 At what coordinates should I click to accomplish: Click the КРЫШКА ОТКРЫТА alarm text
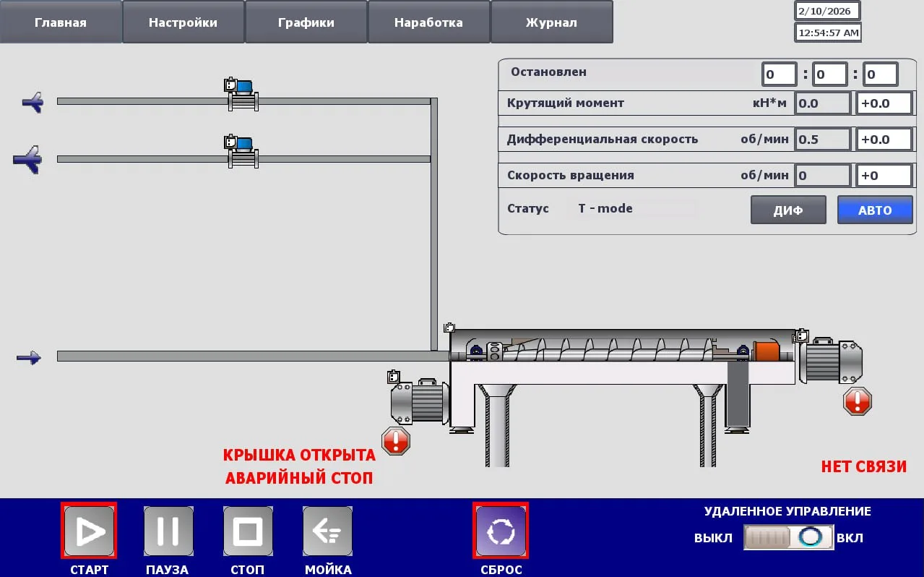(299, 456)
